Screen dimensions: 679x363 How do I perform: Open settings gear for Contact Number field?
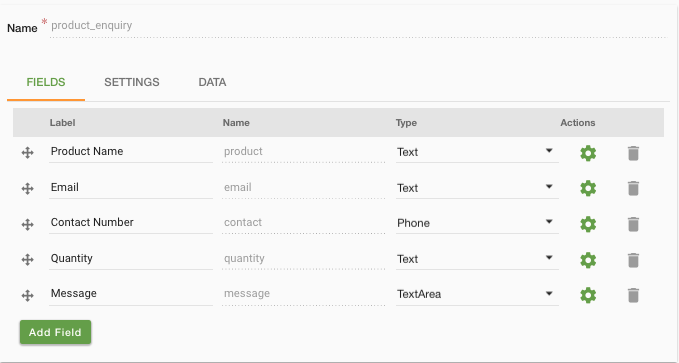click(x=588, y=224)
